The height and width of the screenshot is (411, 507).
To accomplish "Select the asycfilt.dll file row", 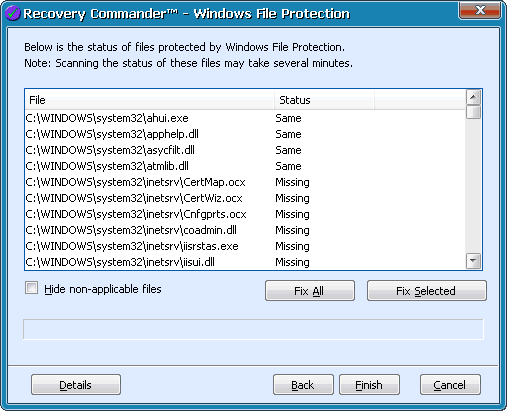I will tap(245, 150).
